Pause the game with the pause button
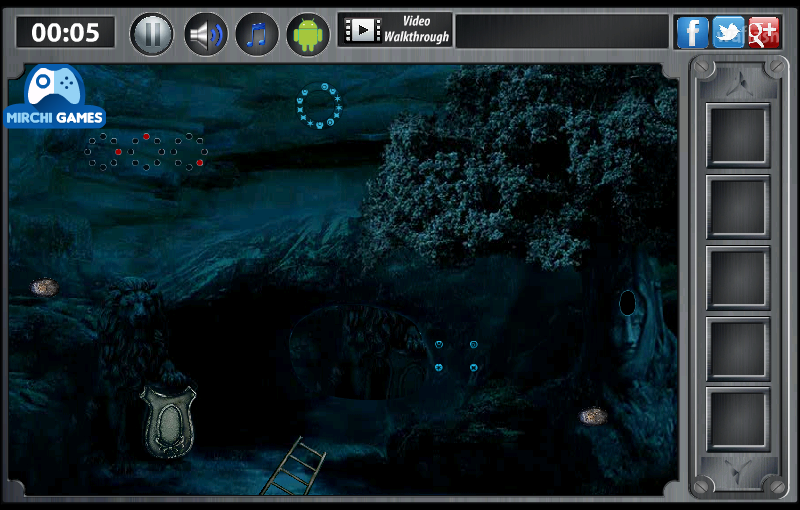 click(152, 34)
